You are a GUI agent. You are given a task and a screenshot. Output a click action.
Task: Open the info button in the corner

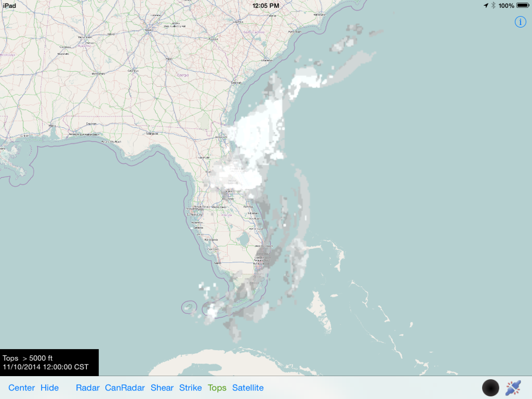point(520,22)
